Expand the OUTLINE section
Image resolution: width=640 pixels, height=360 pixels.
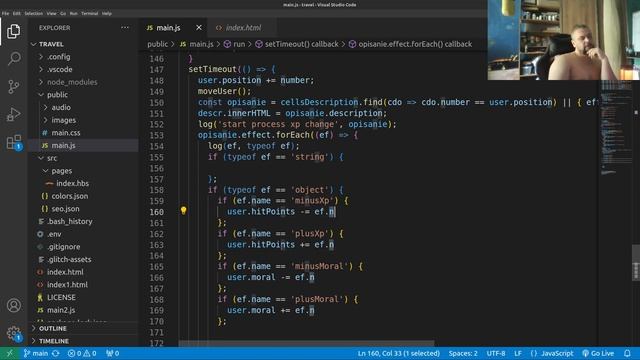83,329
